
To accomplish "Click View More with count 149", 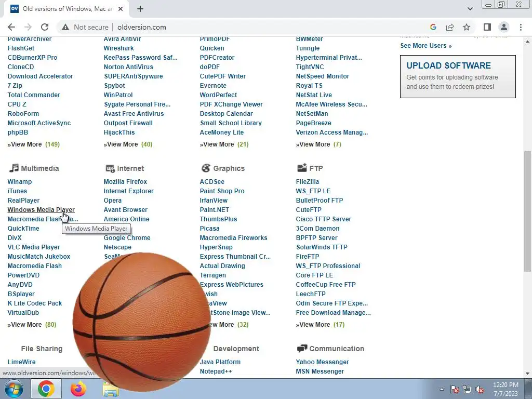I will pos(34,144).
